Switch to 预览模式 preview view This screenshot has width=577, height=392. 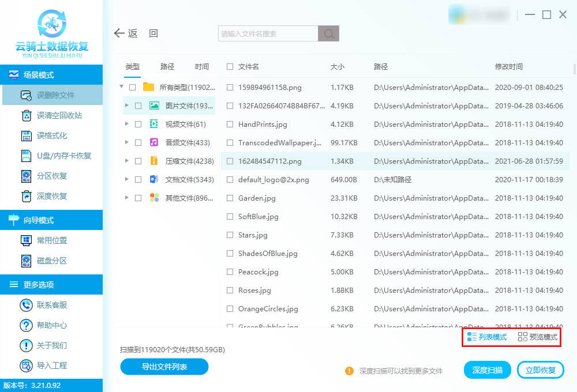point(538,337)
